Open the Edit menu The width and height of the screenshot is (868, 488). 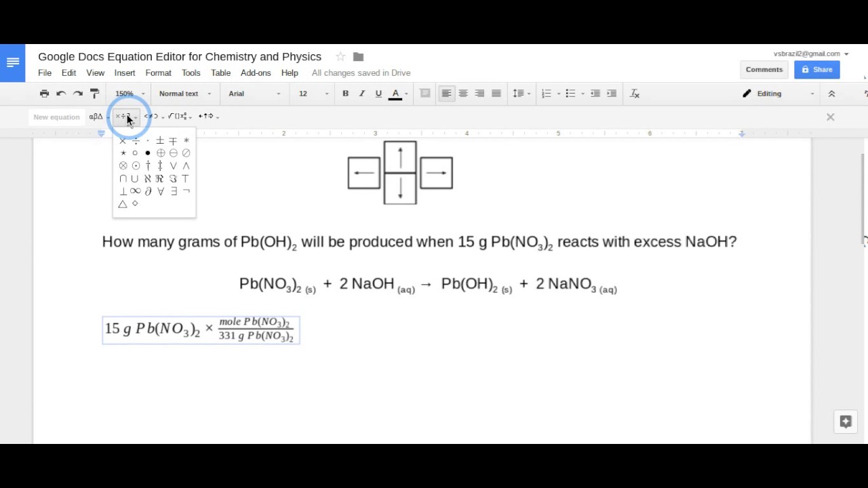click(x=69, y=73)
